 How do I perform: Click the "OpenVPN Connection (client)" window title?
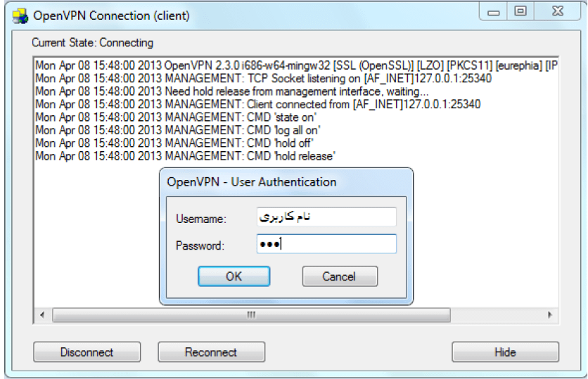(x=111, y=15)
